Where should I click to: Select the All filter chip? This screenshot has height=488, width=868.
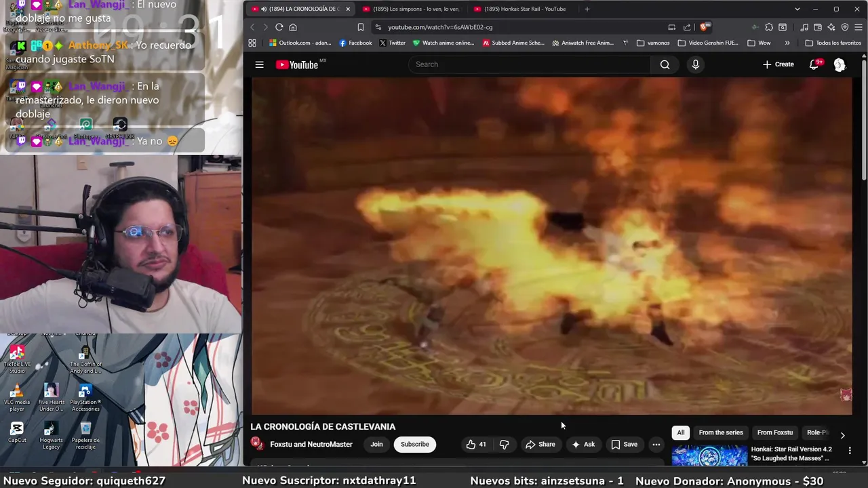click(681, 432)
